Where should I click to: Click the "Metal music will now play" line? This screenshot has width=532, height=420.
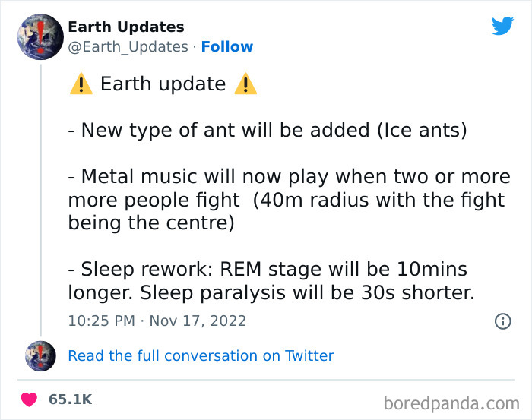(x=290, y=177)
